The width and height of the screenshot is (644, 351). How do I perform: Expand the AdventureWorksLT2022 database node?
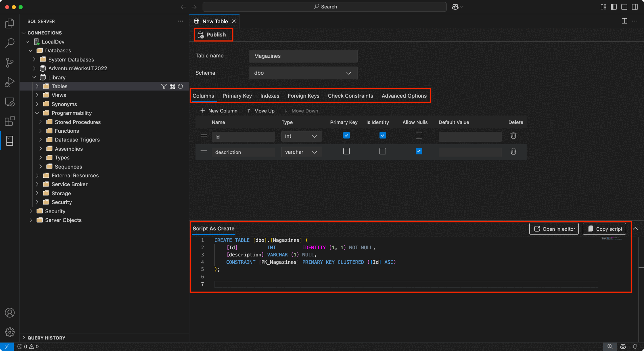tap(34, 69)
